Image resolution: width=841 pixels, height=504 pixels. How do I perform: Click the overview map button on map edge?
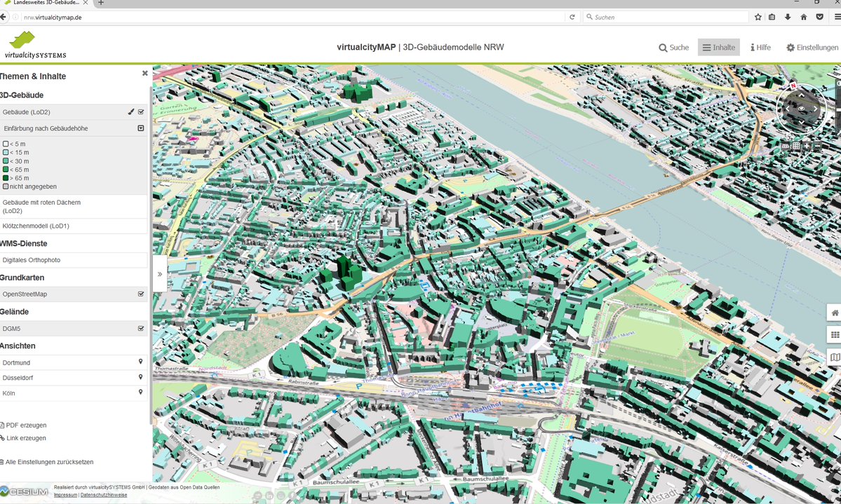pyautogui.click(x=835, y=357)
